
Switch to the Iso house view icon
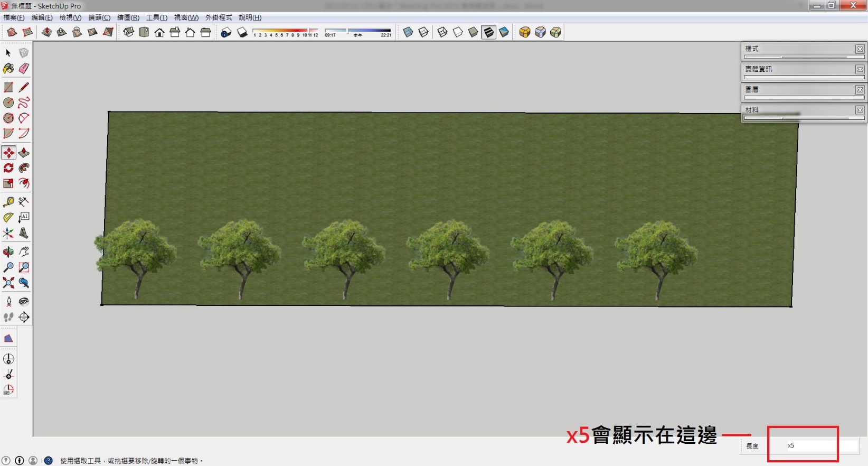click(128, 32)
